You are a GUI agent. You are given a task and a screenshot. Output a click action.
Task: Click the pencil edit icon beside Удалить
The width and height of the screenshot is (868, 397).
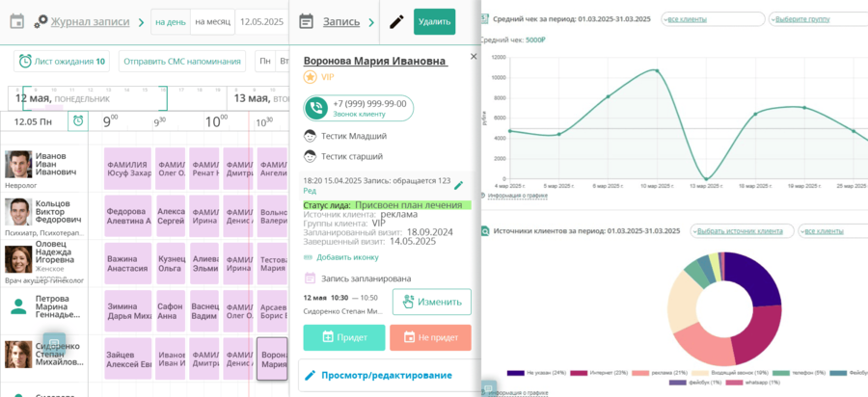point(396,22)
